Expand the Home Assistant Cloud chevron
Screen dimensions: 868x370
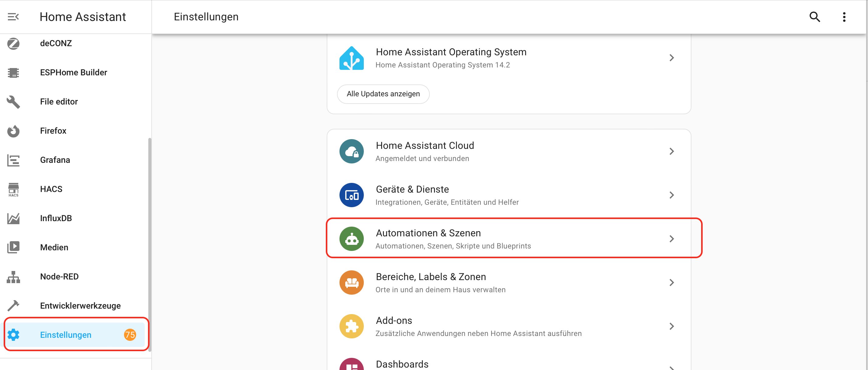671,152
